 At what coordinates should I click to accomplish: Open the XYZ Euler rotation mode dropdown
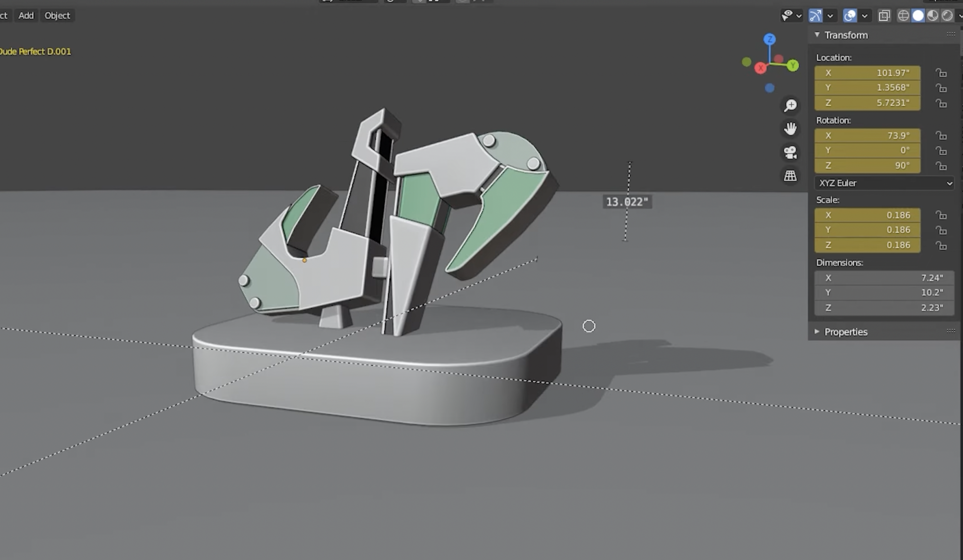point(884,183)
